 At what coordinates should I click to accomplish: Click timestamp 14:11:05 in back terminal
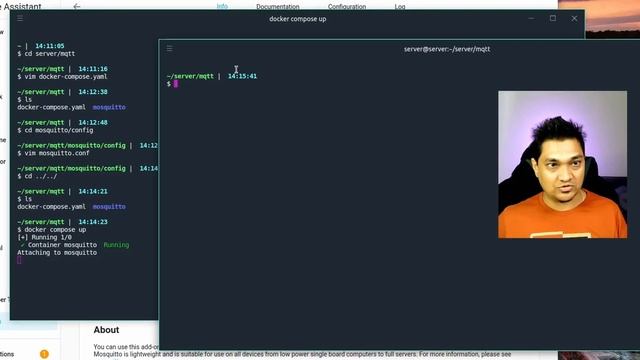(50, 46)
